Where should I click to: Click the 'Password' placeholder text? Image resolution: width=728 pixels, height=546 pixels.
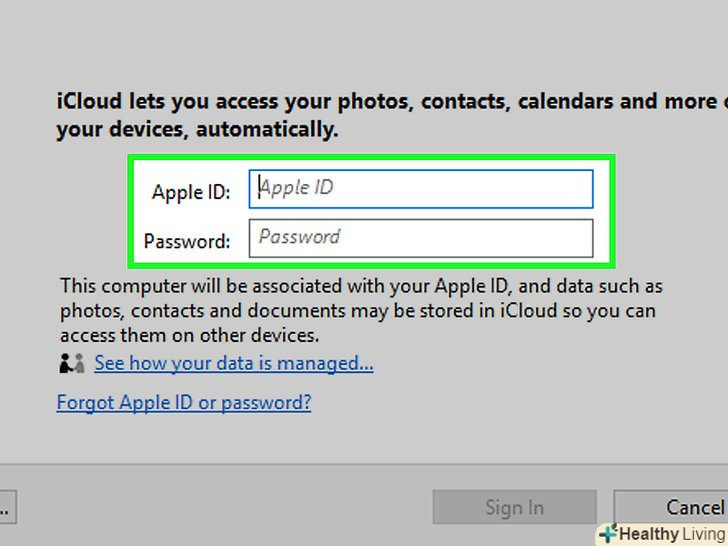tap(300, 237)
